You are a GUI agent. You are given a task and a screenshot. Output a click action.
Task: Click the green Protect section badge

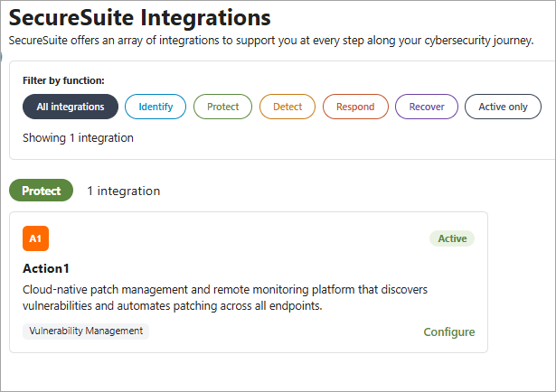[41, 191]
